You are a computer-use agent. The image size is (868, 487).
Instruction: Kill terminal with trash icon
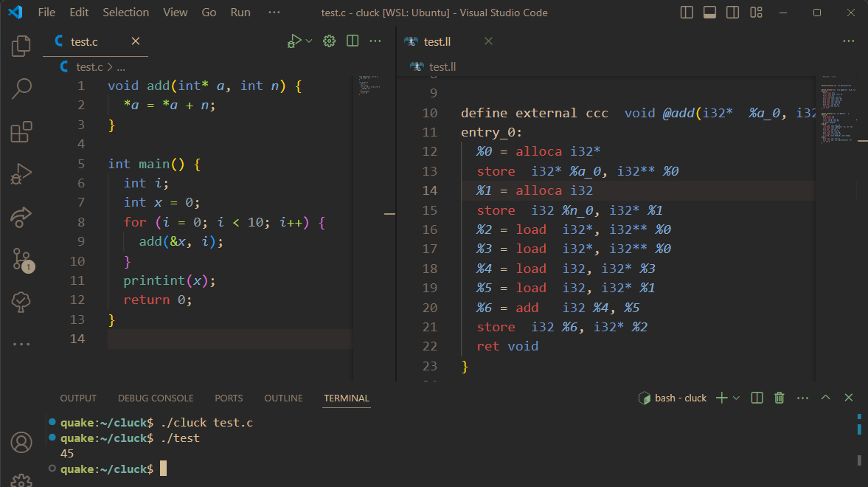pos(780,398)
